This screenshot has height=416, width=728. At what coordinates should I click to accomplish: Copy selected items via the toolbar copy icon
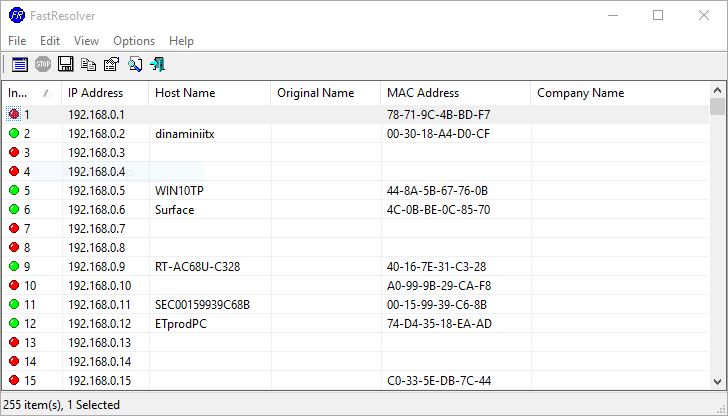point(88,64)
